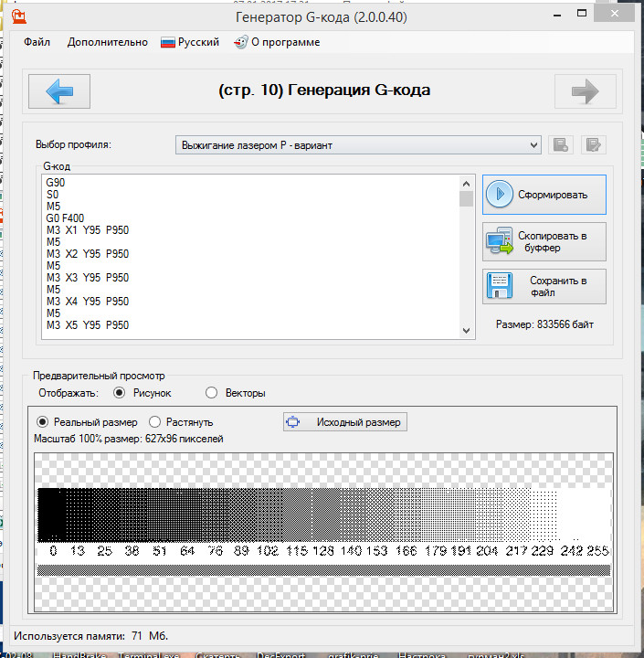Select Реальный размер radio button
The image size is (644, 658).
(42, 421)
